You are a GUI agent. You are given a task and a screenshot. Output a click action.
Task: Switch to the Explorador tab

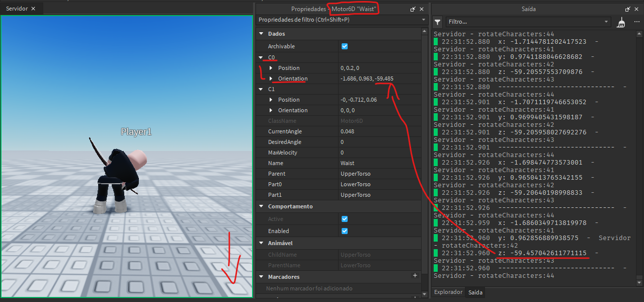coord(448,292)
